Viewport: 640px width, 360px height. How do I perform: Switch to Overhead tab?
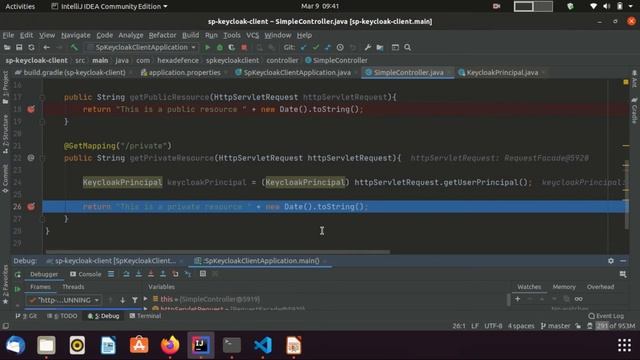click(x=600, y=287)
